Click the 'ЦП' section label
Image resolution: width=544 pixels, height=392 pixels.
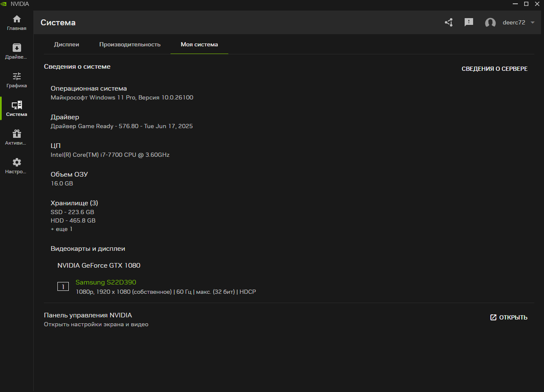click(x=56, y=146)
